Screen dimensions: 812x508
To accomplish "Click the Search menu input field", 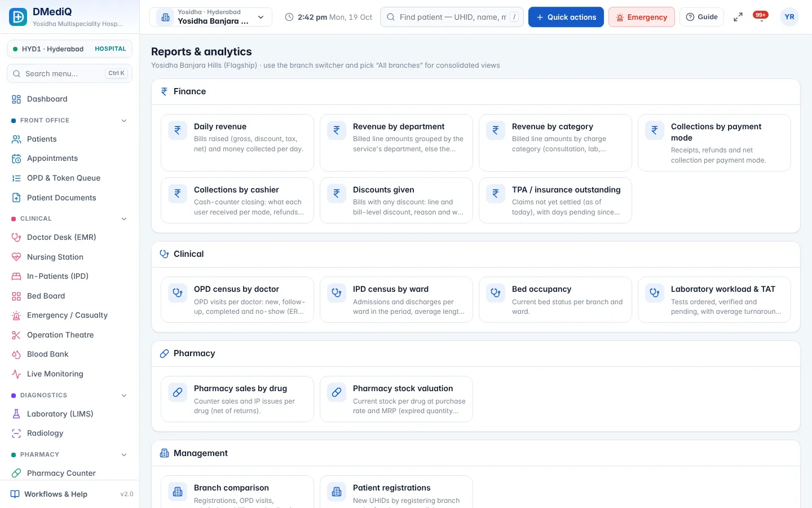I will [69, 73].
